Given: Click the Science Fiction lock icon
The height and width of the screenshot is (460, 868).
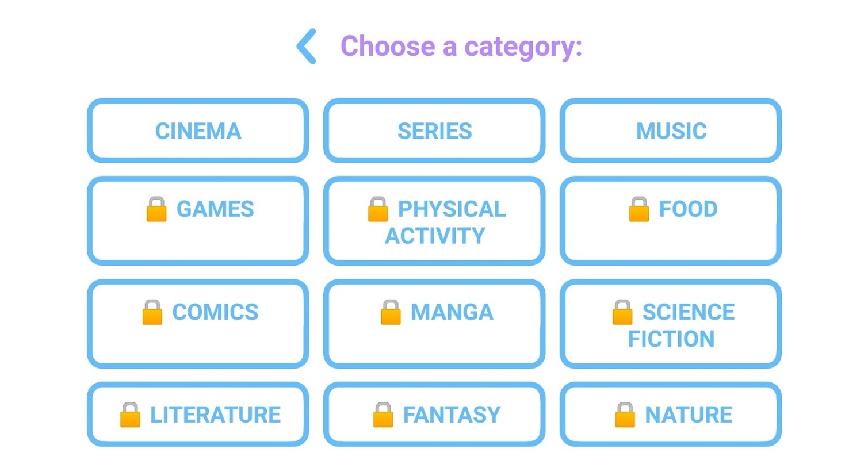Looking at the screenshot, I should click(622, 312).
